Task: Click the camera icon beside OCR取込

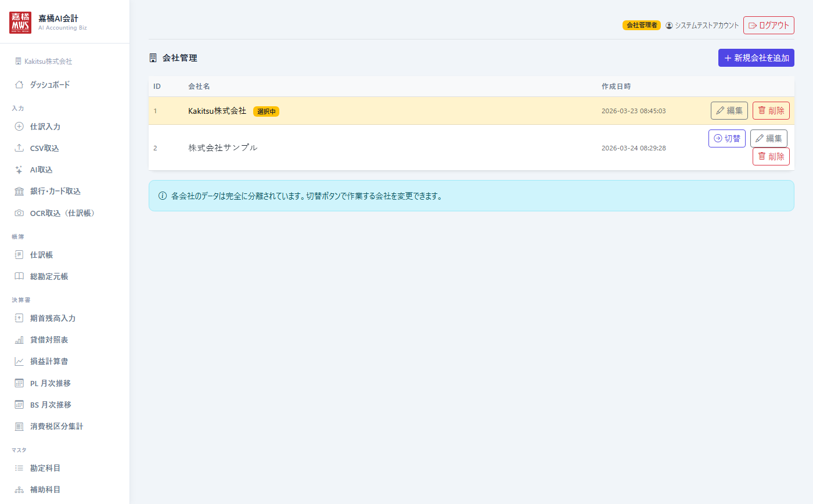Action: point(19,213)
